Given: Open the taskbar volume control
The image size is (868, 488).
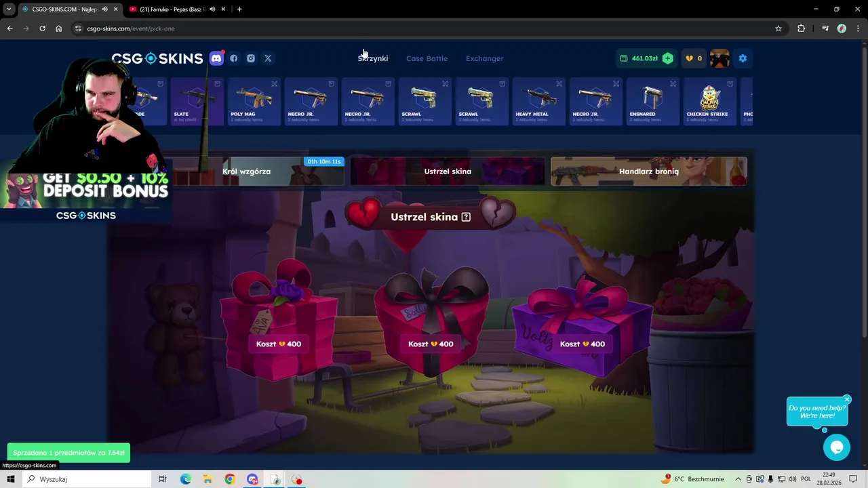Looking at the screenshot, I should point(792,479).
